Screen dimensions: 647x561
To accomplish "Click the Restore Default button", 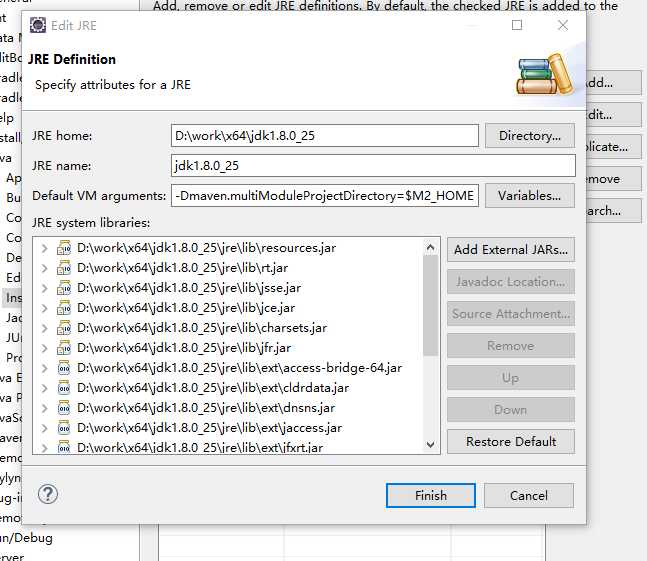I will coord(511,442).
